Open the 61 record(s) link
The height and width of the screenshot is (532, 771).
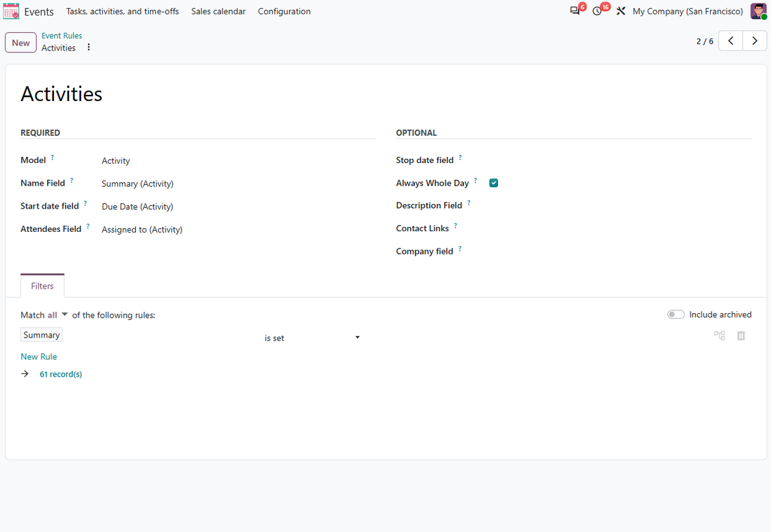click(x=61, y=374)
